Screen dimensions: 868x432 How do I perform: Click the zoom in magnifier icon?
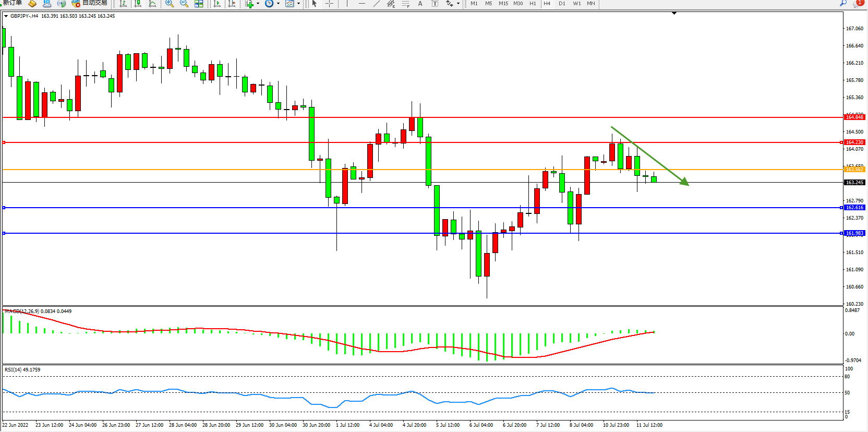(x=169, y=4)
